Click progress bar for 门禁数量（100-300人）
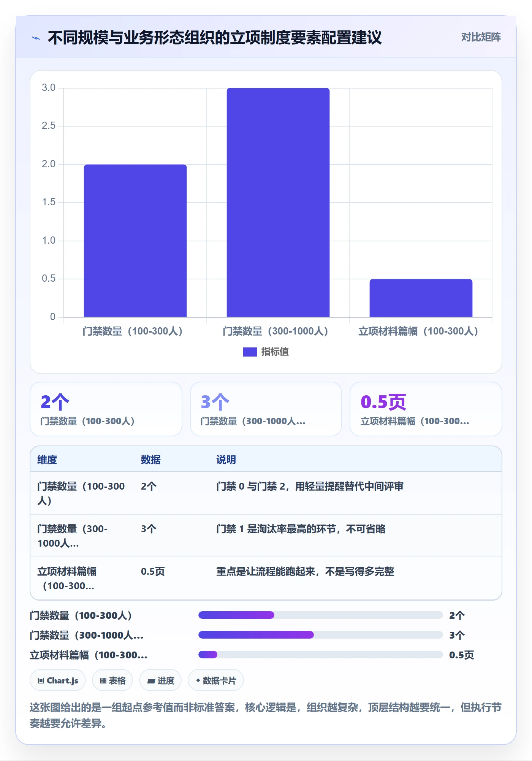The height and width of the screenshot is (761, 532). (x=320, y=615)
